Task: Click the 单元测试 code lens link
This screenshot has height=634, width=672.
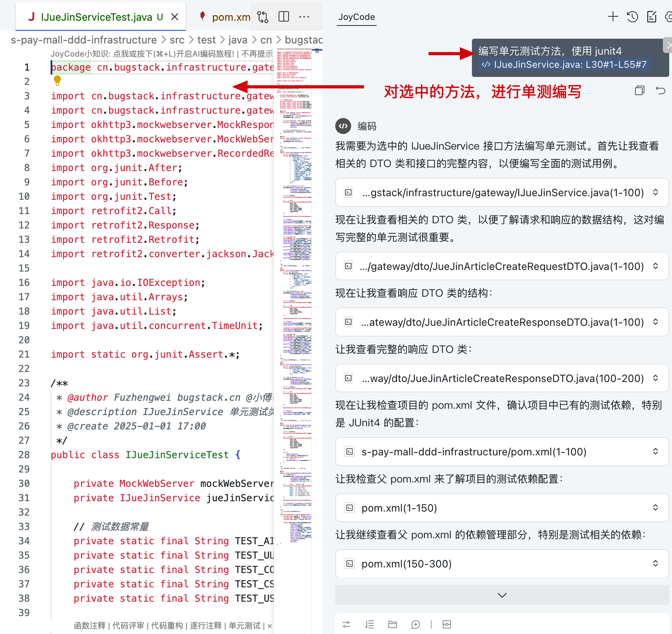Action: click(244, 626)
